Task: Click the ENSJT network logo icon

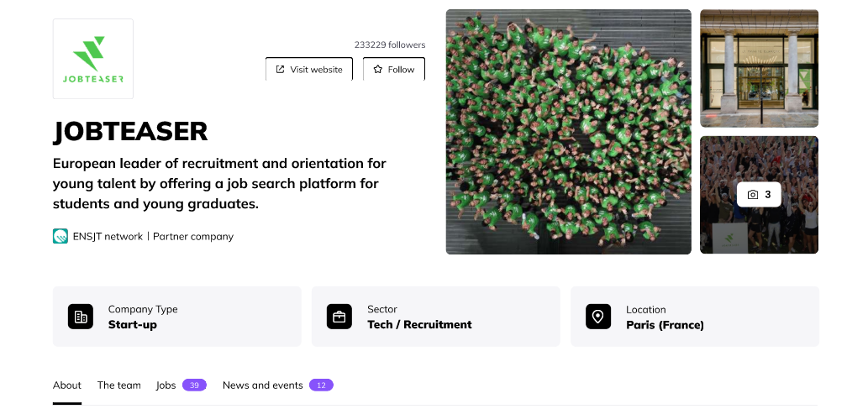Action: 60,236
